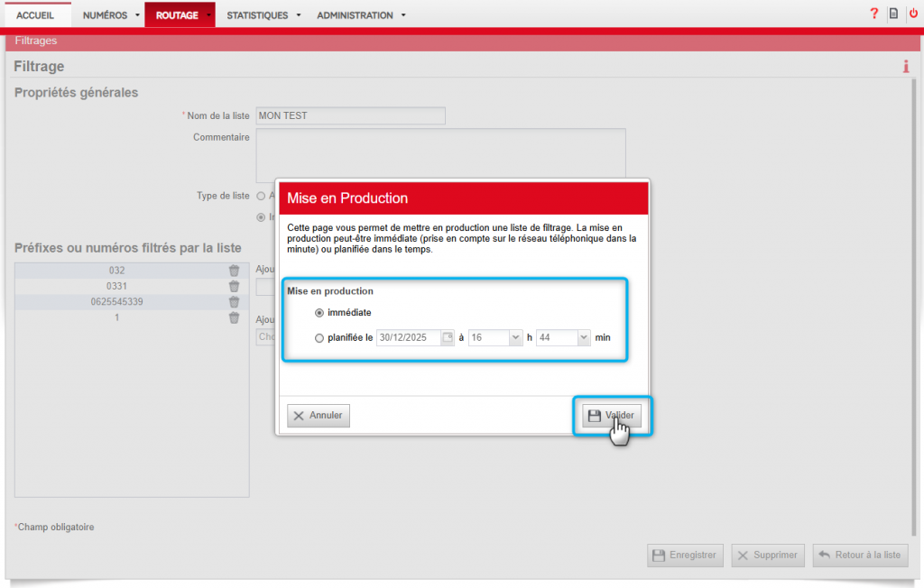924x588 pixels.
Task: Choose the "planifiée le" radio option
Action: click(x=319, y=338)
